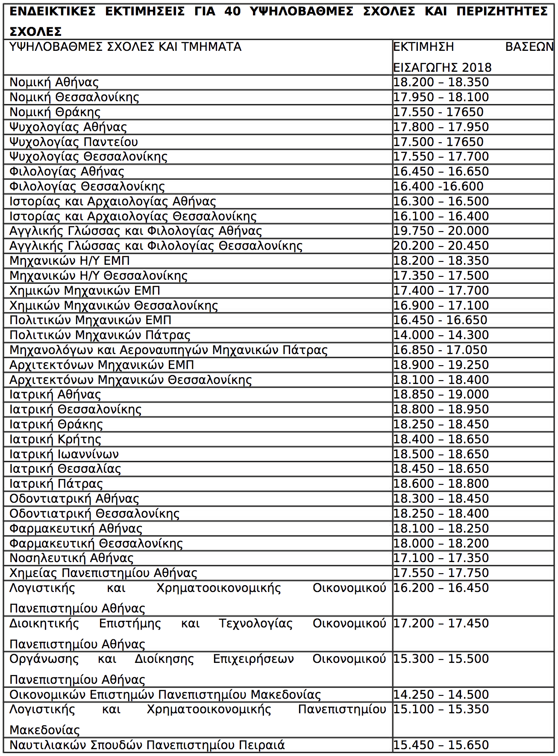Click 'Ιατρική Θεσσαλίας' in the table

(x=65, y=469)
